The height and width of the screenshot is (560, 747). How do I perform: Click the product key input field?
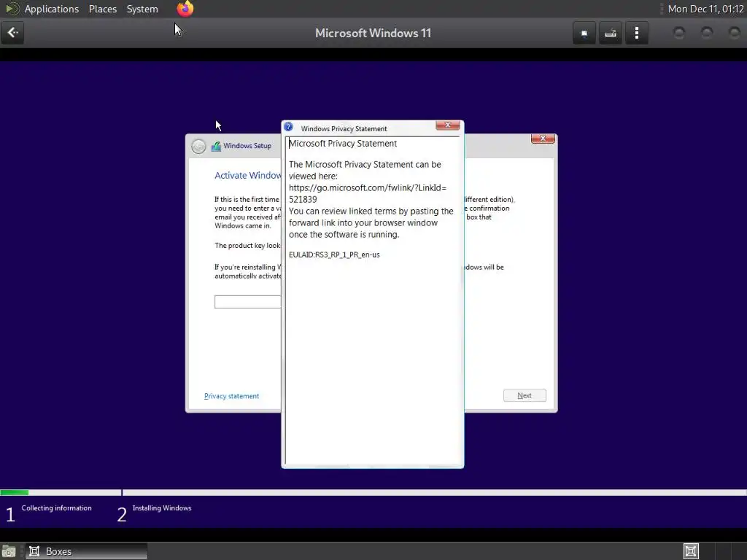click(x=248, y=302)
